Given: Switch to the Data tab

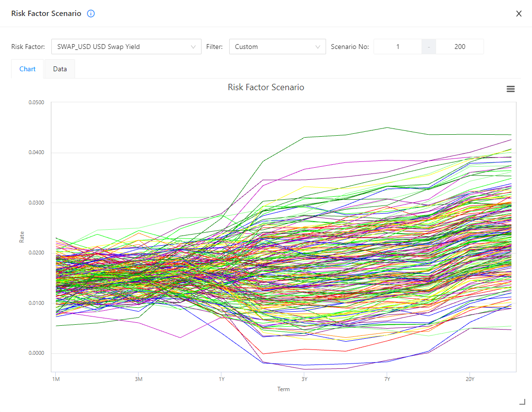Looking at the screenshot, I should pyautogui.click(x=60, y=69).
